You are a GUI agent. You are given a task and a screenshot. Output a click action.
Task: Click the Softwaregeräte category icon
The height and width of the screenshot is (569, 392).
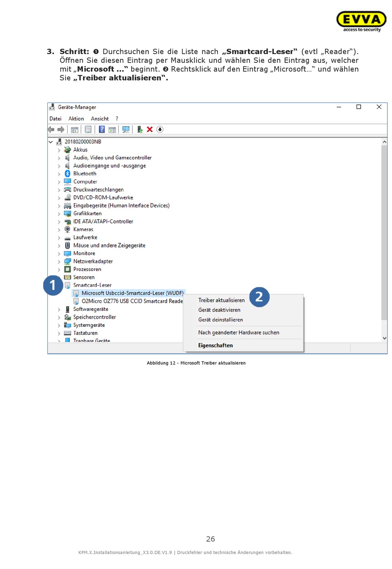coord(68,309)
